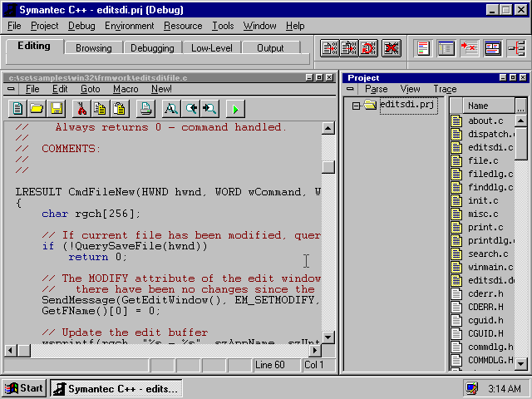Open the Parse menu in Project window
Screen dimensions: 532x399
[377, 89]
